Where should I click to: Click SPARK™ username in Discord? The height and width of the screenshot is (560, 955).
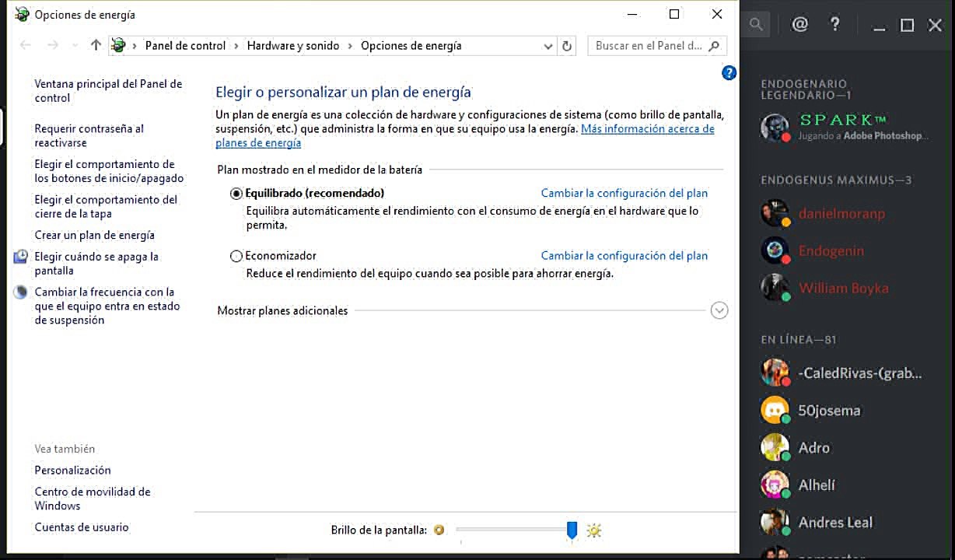[x=843, y=121]
